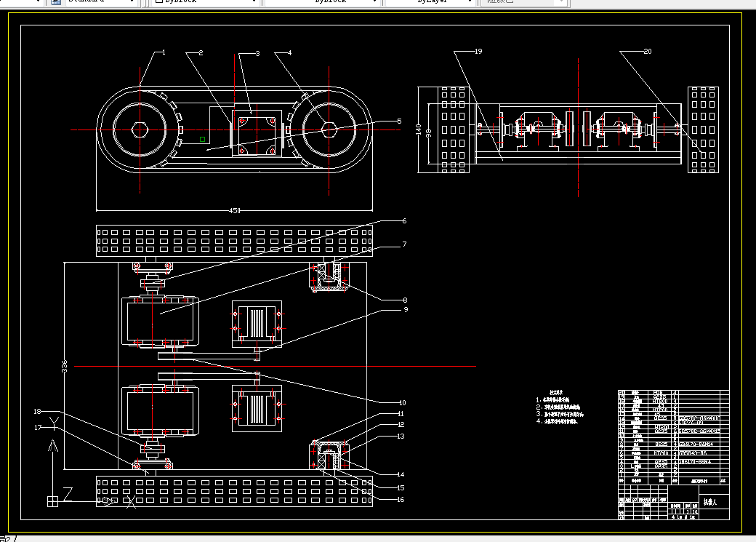Select part callout number 12
This screenshot has width=756, height=542.
pos(401,425)
